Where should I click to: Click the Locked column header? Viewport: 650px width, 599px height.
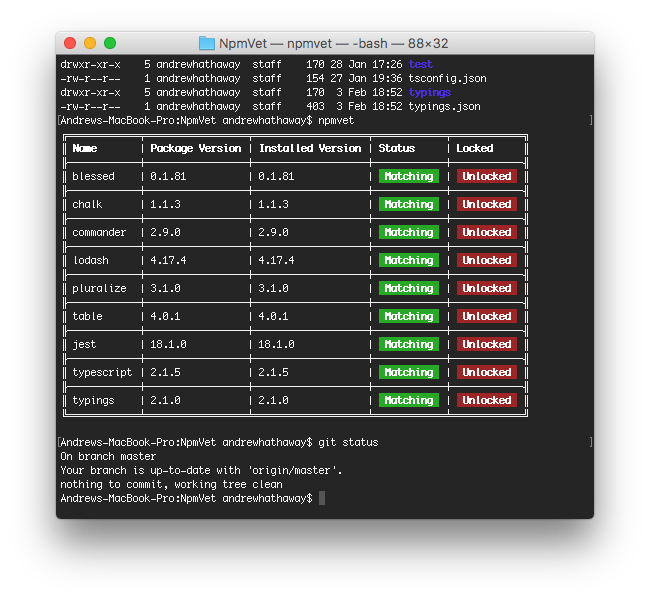click(x=475, y=148)
